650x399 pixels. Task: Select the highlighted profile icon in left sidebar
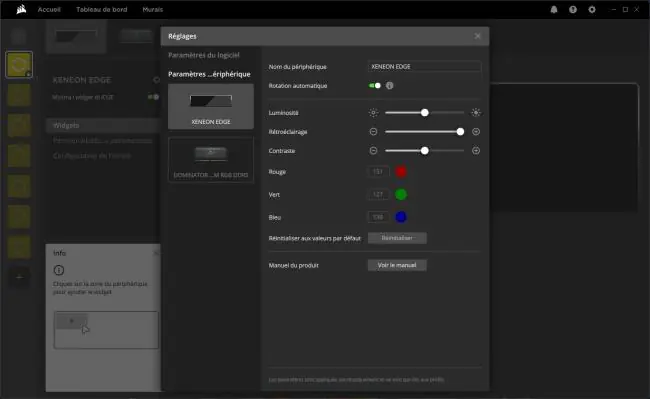tap(19, 65)
